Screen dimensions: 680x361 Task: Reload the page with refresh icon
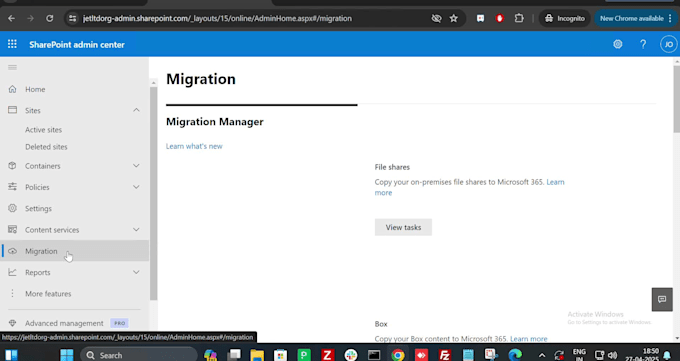pos(49,18)
